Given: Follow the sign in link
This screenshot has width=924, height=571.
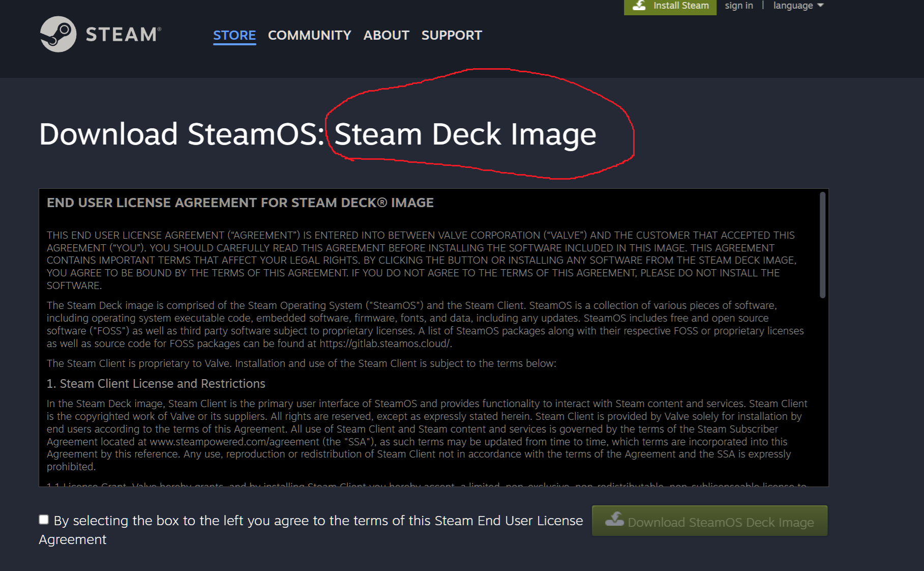Looking at the screenshot, I should point(738,6).
